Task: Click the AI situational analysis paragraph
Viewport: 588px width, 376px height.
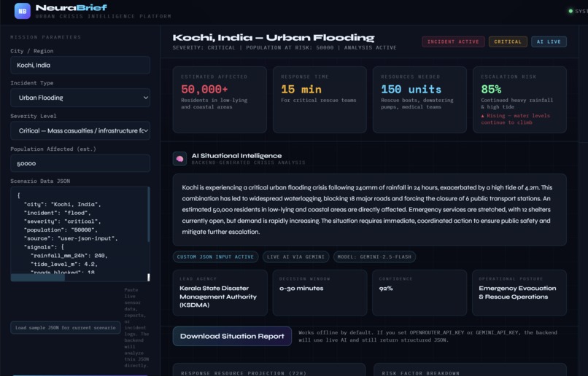Action: pyautogui.click(x=367, y=210)
